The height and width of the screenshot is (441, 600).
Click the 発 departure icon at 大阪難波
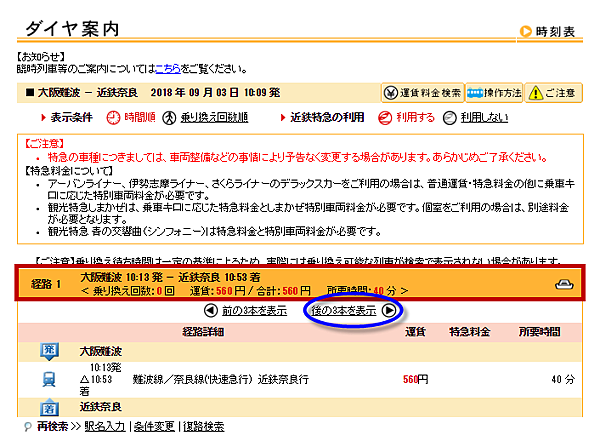pyautogui.click(x=49, y=351)
